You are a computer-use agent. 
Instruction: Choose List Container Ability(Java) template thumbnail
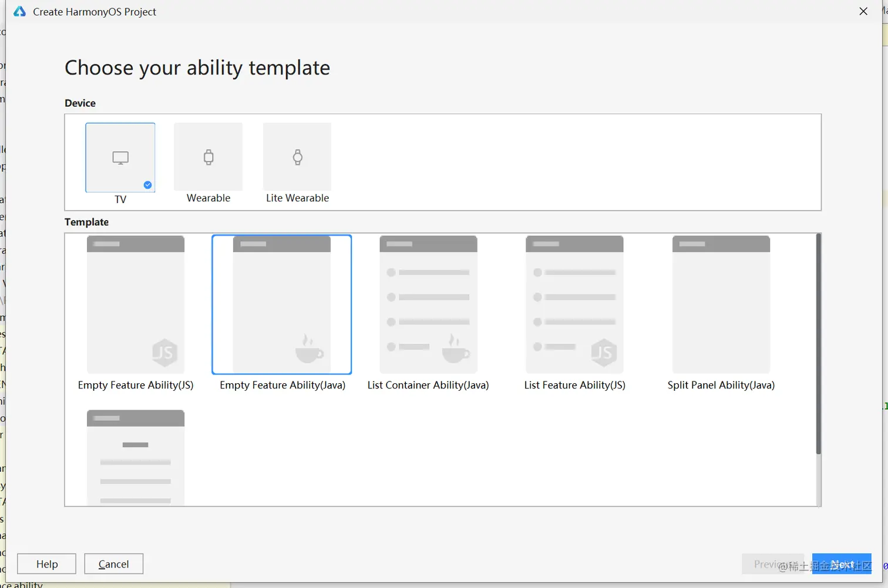[428, 305]
